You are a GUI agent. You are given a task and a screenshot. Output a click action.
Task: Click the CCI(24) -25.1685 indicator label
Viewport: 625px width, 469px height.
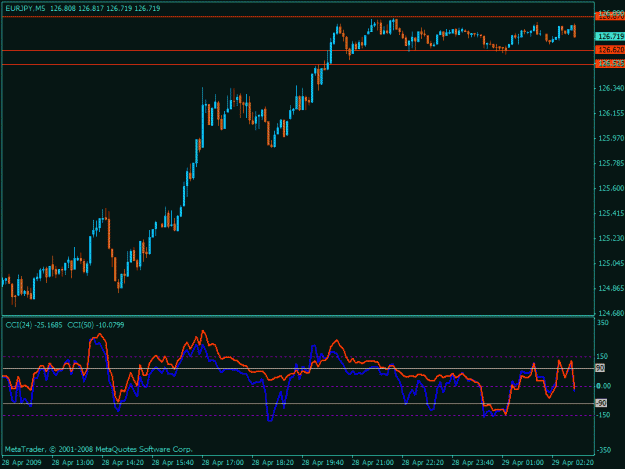point(34,325)
